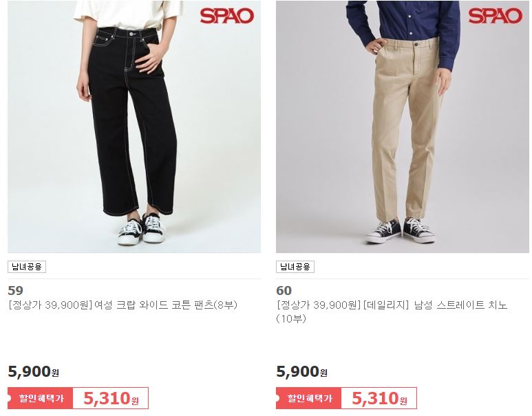532x416 pixels.
Task: Click rank number 59
Action: coord(16,291)
